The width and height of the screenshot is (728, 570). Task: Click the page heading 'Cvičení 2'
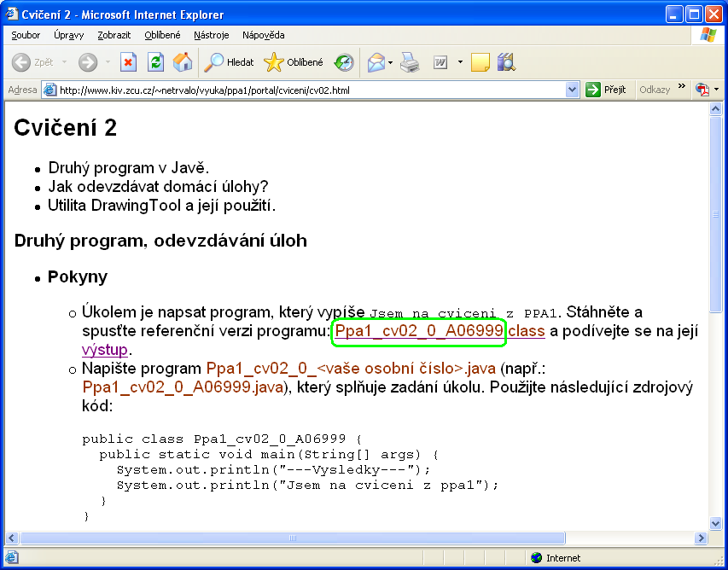pos(66,128)
